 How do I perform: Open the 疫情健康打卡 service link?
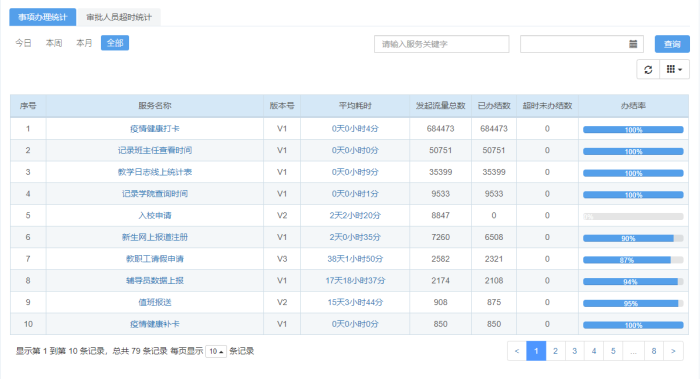coord(154,129)
